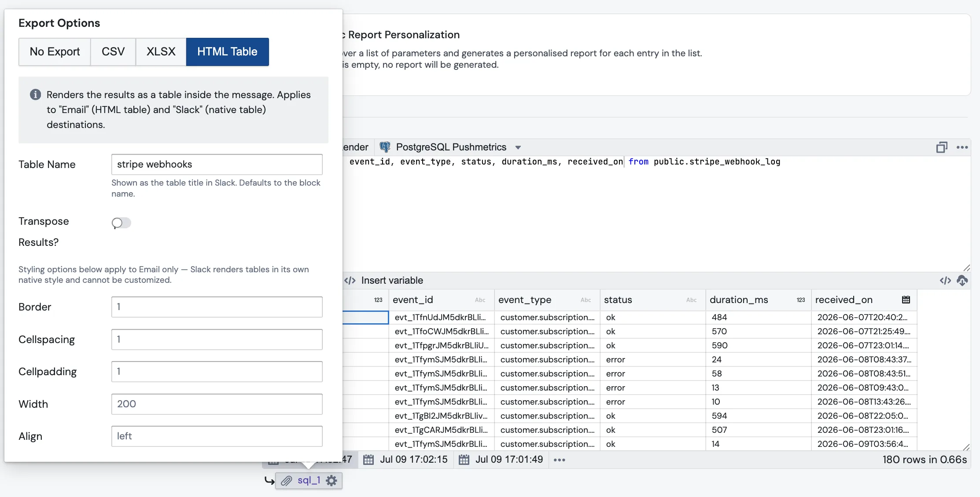Click the Align input field
Screen dimensions: 980x497
pyautogui.click(x=217, y=436)
